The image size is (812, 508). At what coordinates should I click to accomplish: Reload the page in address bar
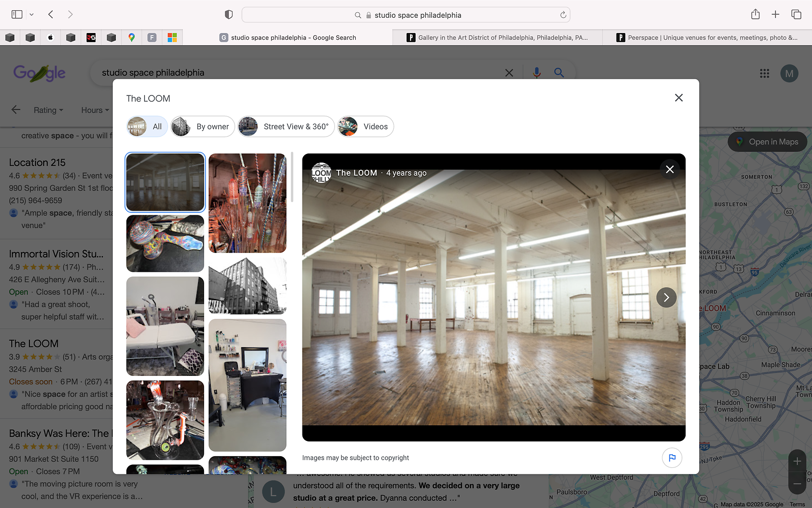[x=563, y=15]
